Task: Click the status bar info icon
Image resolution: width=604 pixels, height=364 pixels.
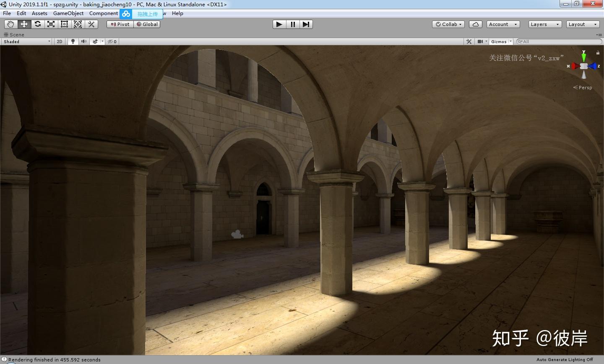Action: coord(4,360)
